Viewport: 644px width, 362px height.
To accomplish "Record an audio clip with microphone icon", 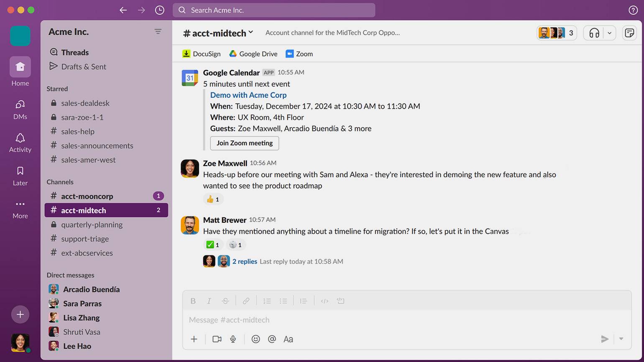I will click(233, 339).
